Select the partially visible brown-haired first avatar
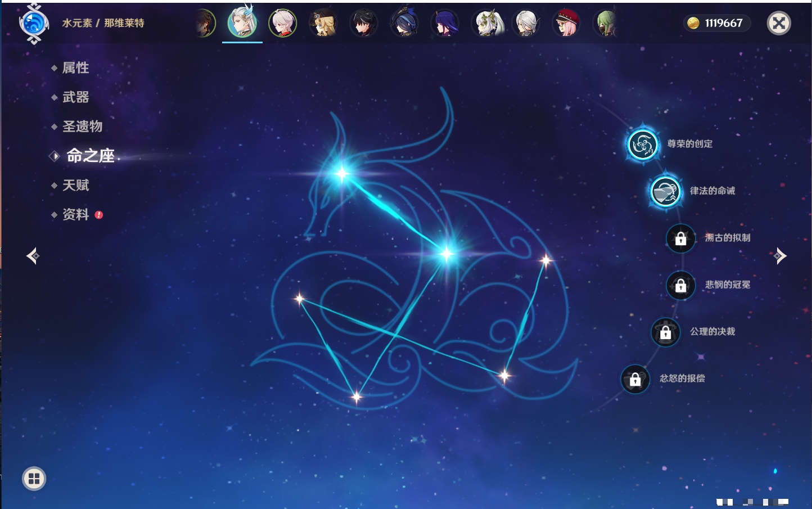Viewport: 812px width, 509px height. (206, 23)
